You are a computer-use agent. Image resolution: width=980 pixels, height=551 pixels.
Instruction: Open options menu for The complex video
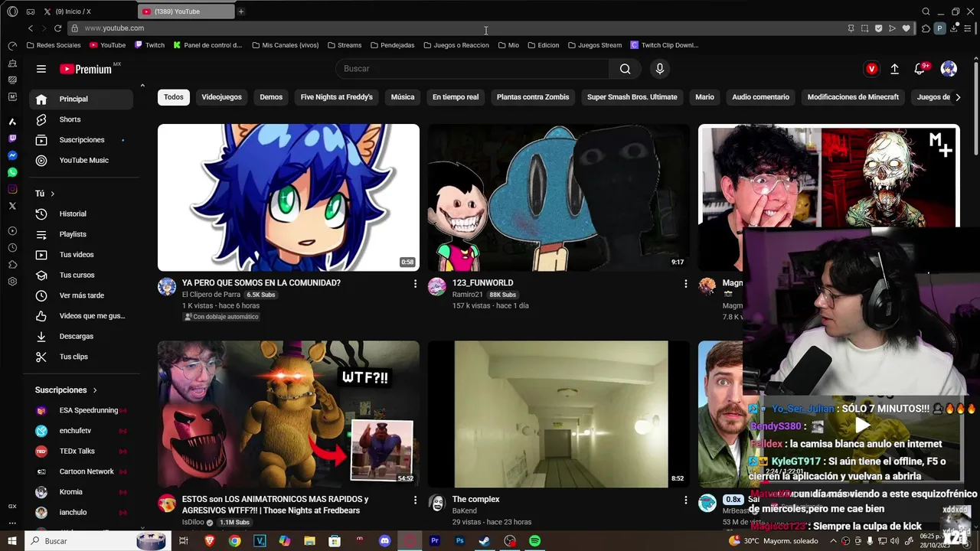[x=685, y=500]
